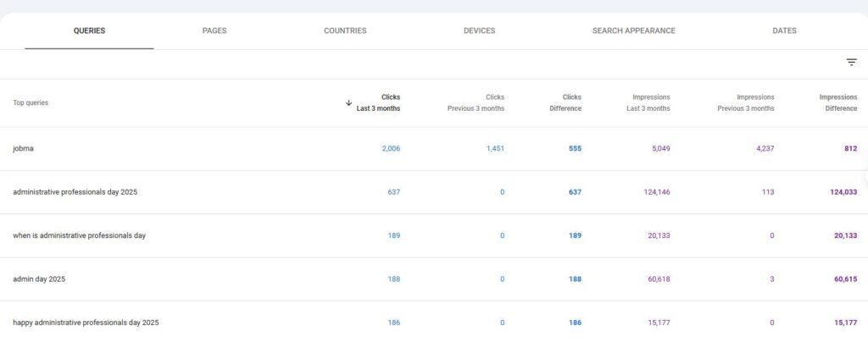Image resolution: width=868 pixels, height=342 pixels.
Task: Open administrative professionals day 2025 query
Action: tap(434, 192)
